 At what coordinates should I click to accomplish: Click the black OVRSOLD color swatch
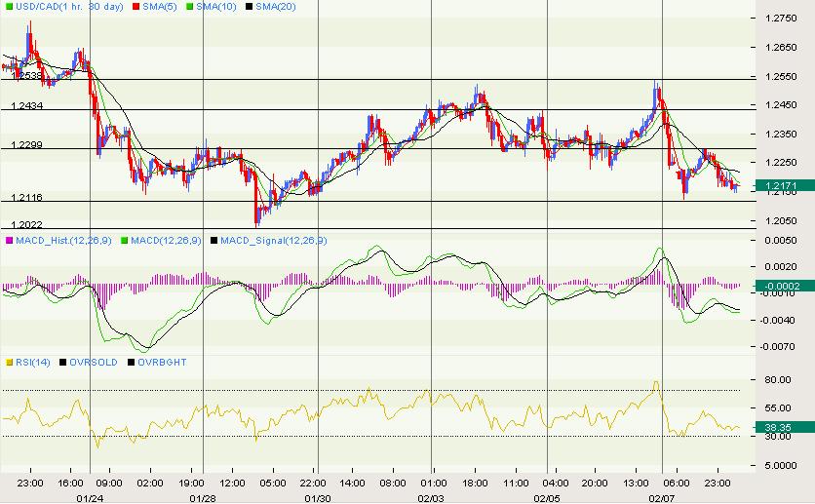tap(63, 362)
